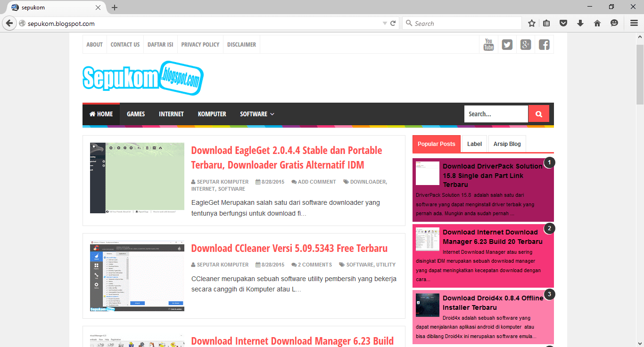The height and width of the screenshot is (347, 644).
Task: Show bookmarks list icon in toolbar
Action: tap(547, 23)
